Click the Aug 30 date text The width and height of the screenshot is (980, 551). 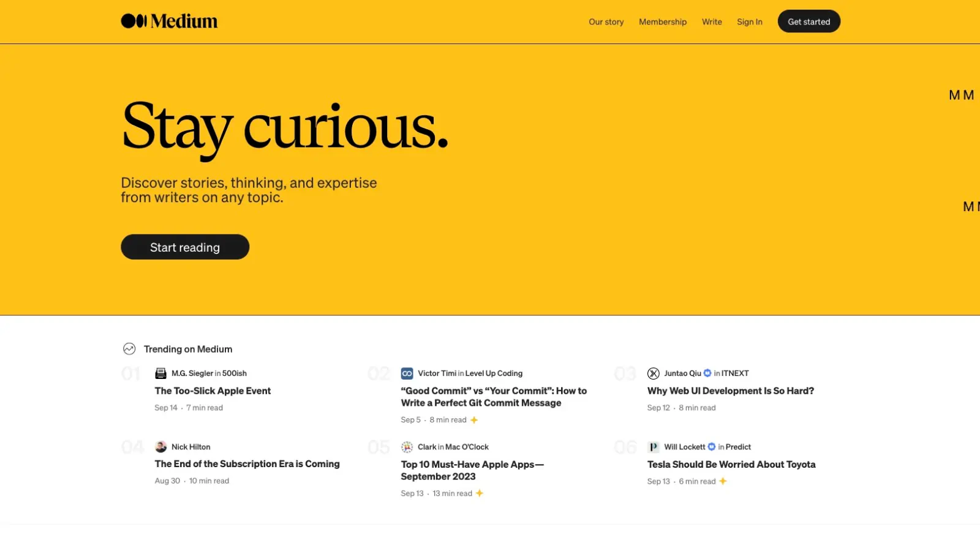[167, 481]
